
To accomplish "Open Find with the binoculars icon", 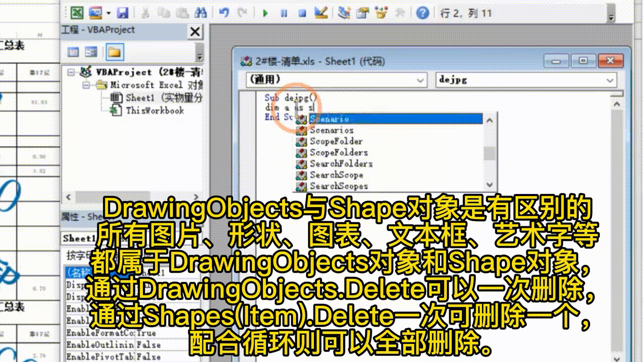I will (200, 13).
